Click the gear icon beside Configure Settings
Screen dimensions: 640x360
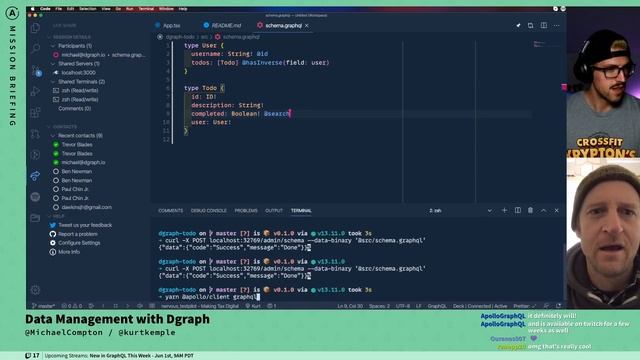point(53,243)
